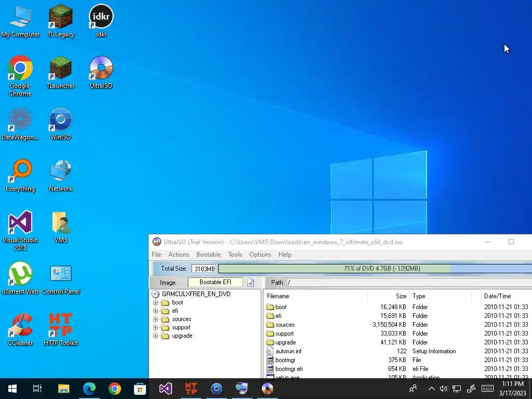Open WinISO from the taskbar
The image size is (532, 399).
[x=217, y=389]
